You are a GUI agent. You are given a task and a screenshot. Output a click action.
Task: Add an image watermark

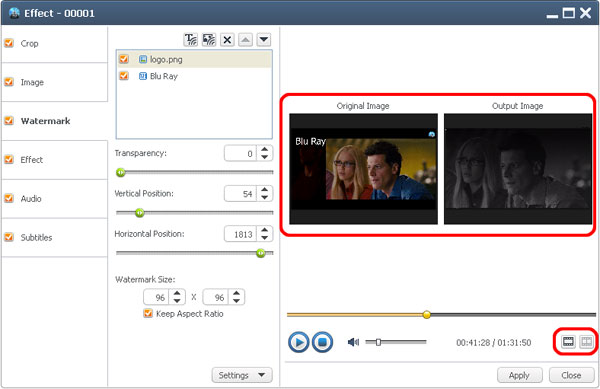[209, 39]
